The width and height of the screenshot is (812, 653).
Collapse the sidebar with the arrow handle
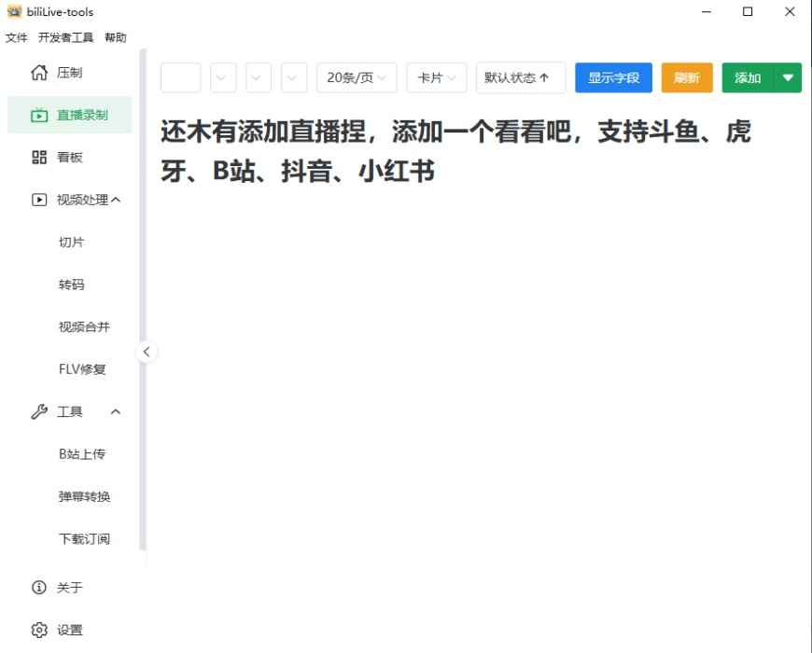(x=147, y=352)
